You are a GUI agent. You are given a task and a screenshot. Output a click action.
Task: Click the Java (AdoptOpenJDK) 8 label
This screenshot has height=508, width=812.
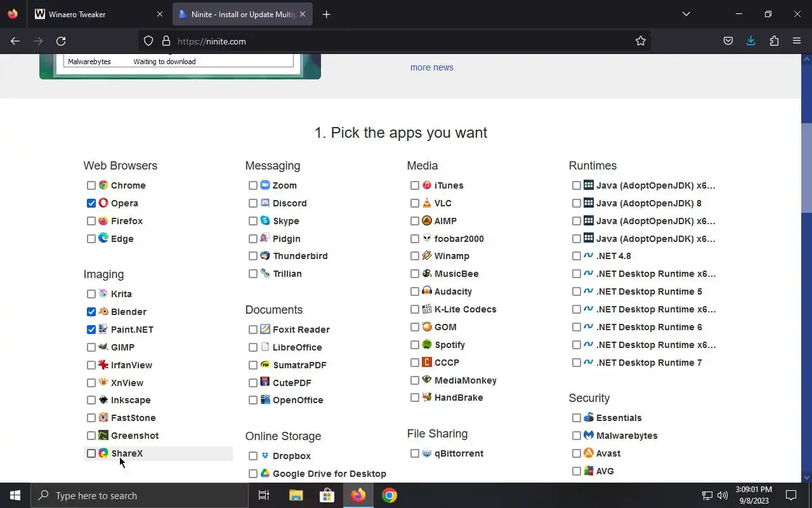point(649,203)
